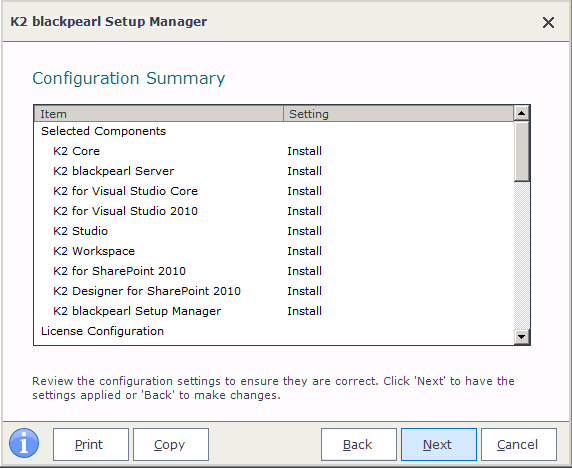Click the scrollbar down arrow

[522, 337]
